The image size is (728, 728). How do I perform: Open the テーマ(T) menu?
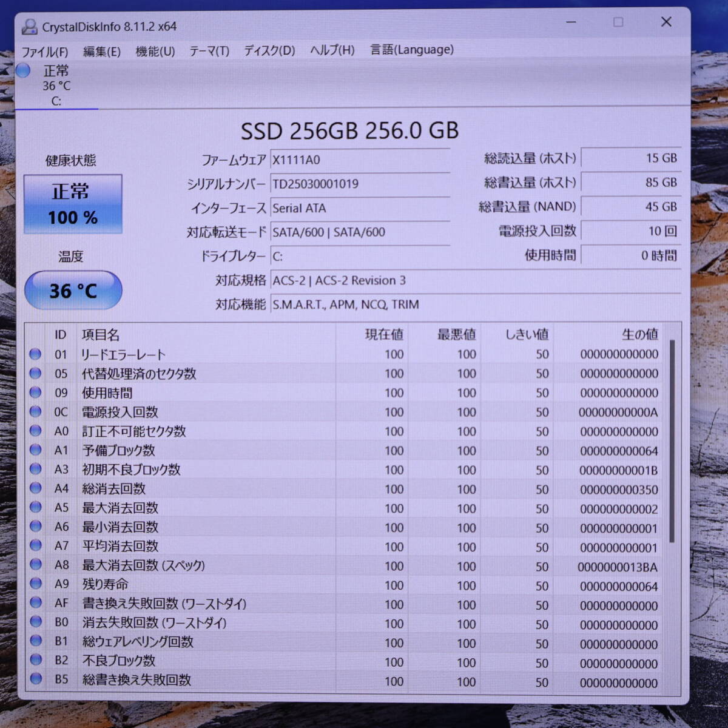(x=209, y=51)
